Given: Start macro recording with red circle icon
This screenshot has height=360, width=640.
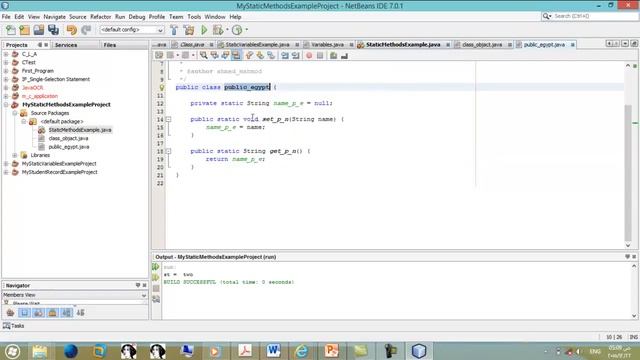Looking at the screenshot, I should pyautogui.click(x=309, y=56).
